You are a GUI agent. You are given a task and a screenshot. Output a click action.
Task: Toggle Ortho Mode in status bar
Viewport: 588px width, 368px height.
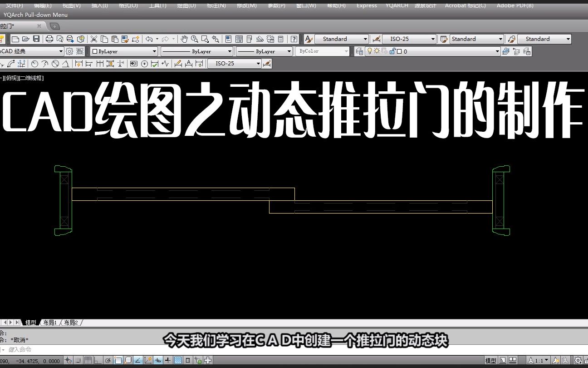click(x=98, y=361)
